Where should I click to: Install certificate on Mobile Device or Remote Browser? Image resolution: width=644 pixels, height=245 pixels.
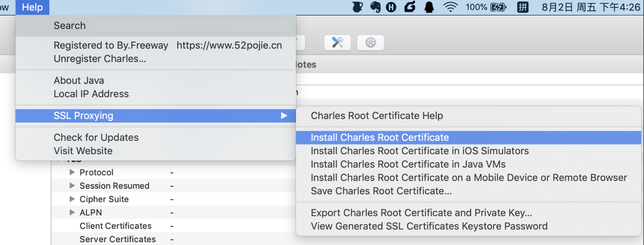pos(468,178)
